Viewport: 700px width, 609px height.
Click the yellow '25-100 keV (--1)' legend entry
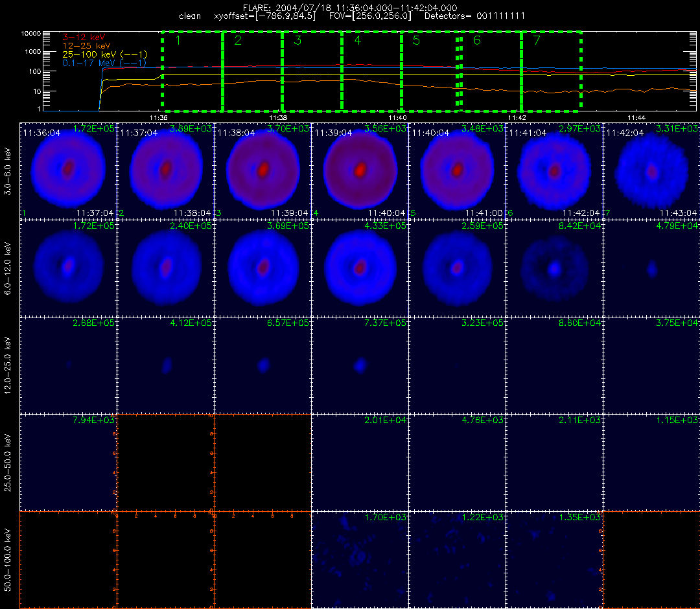click(x=104, y=54)
